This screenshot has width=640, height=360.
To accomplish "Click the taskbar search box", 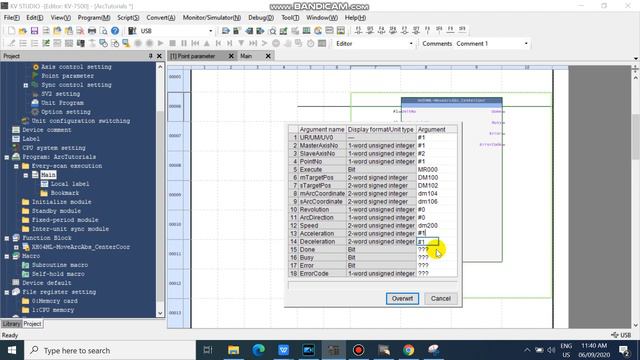I will 110,350.
